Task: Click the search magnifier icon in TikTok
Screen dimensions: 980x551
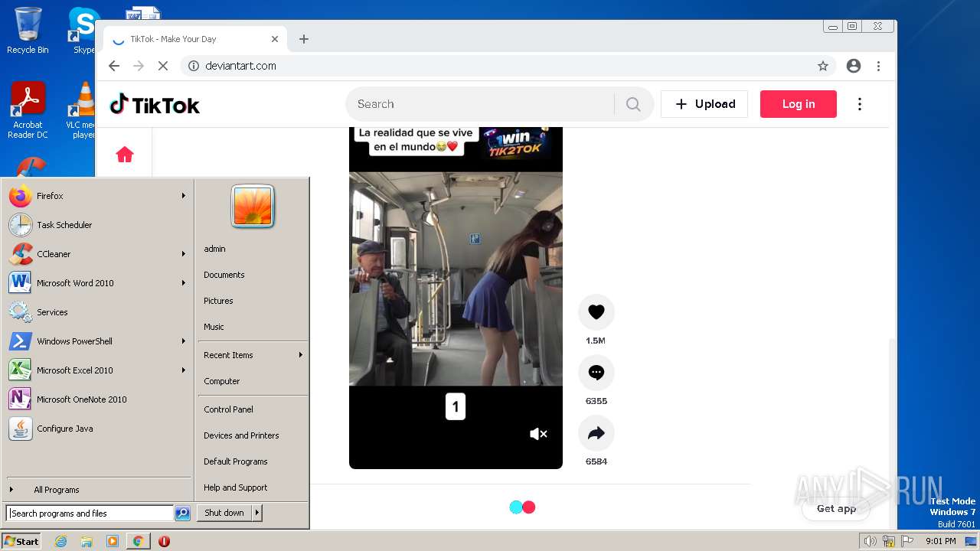Action: click(633, 104)
